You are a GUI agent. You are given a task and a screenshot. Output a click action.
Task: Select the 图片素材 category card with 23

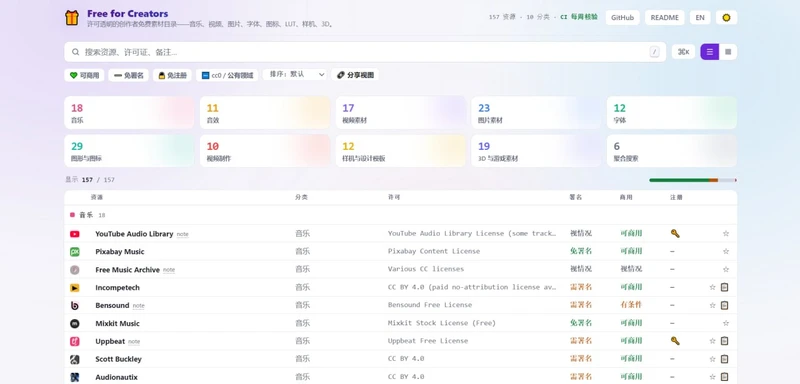[x=536, y=113]
